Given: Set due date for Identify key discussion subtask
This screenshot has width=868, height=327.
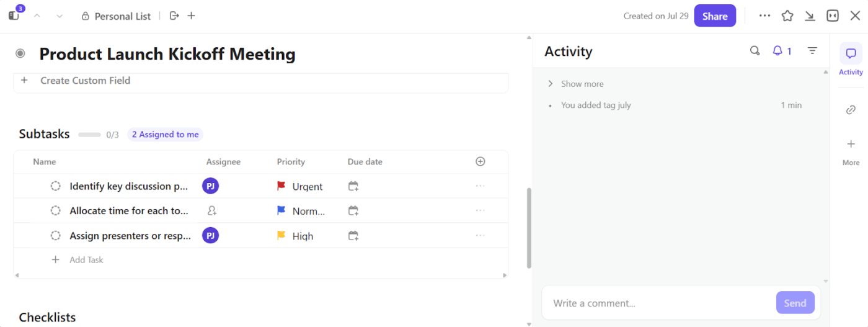Looking at the screenshot, I should [353, 186].
